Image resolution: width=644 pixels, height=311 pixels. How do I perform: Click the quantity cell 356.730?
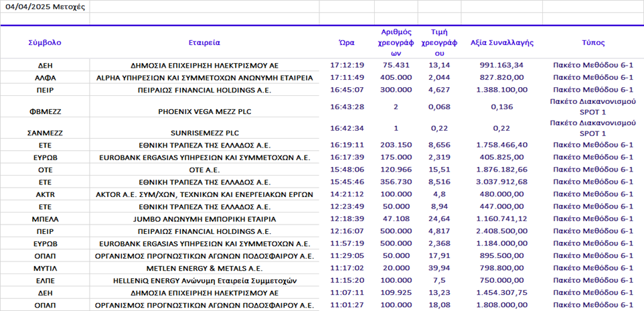click(396, 182)
